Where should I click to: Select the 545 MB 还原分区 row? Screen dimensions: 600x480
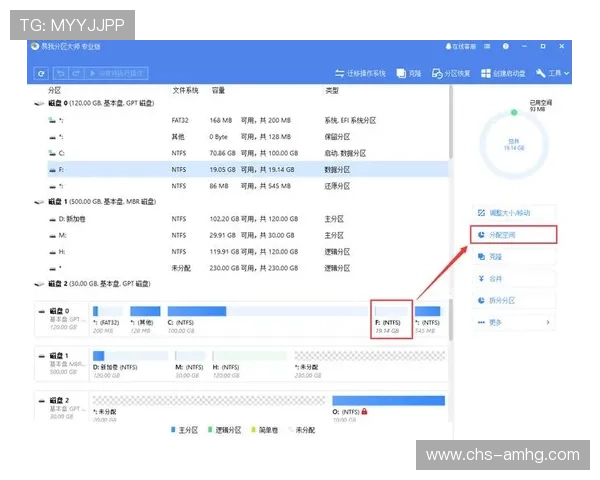click(x=248, y=186)
